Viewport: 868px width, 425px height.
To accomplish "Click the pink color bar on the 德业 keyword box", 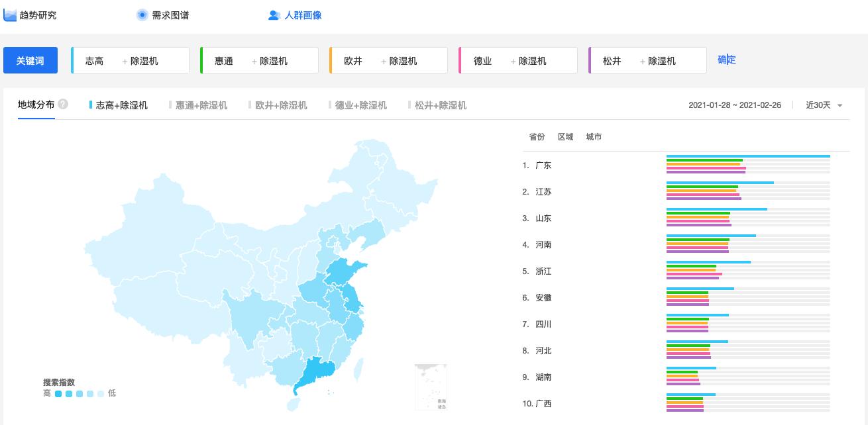I will [461, 60].
